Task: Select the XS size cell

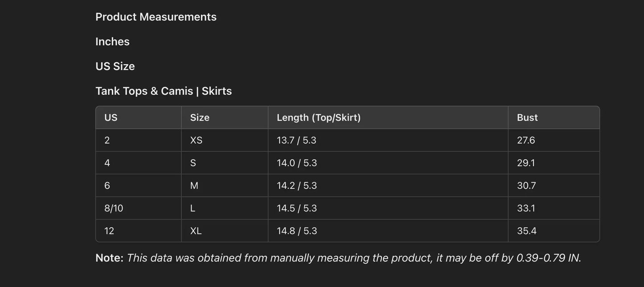Action: coord(196,140)
